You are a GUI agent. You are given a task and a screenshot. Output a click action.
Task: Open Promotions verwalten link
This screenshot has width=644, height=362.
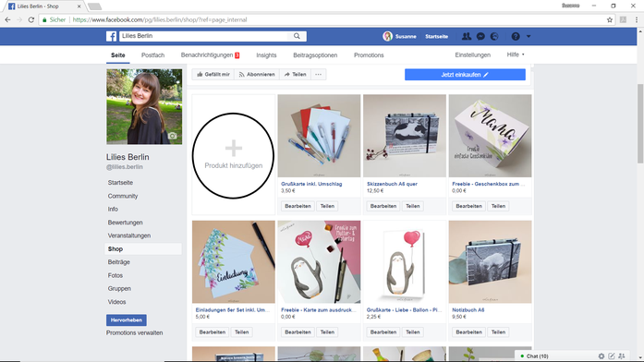pyautogui.click(x=134, y=332)
